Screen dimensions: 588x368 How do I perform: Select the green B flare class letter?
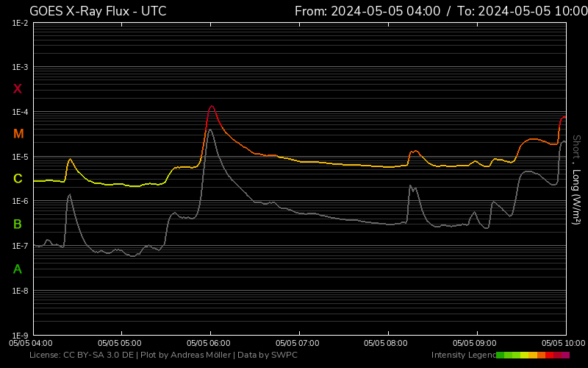(x=18, y=224)
